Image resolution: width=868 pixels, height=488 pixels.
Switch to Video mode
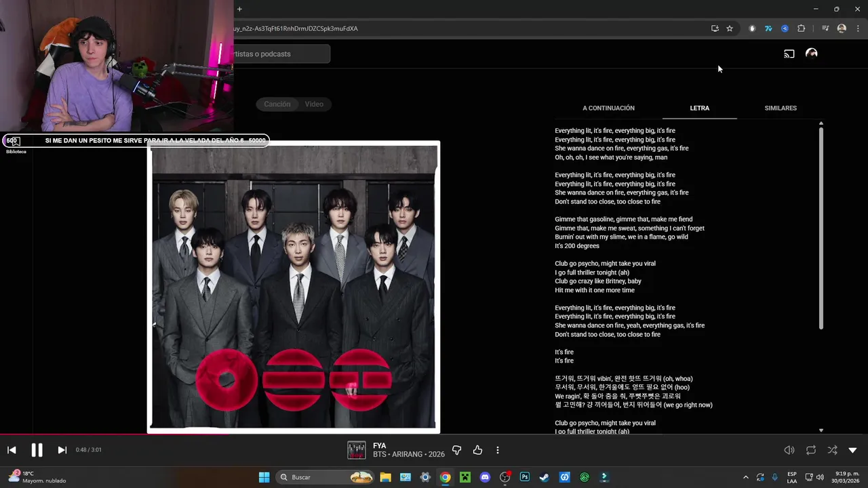pyautogui.click(x=314, y=104)
